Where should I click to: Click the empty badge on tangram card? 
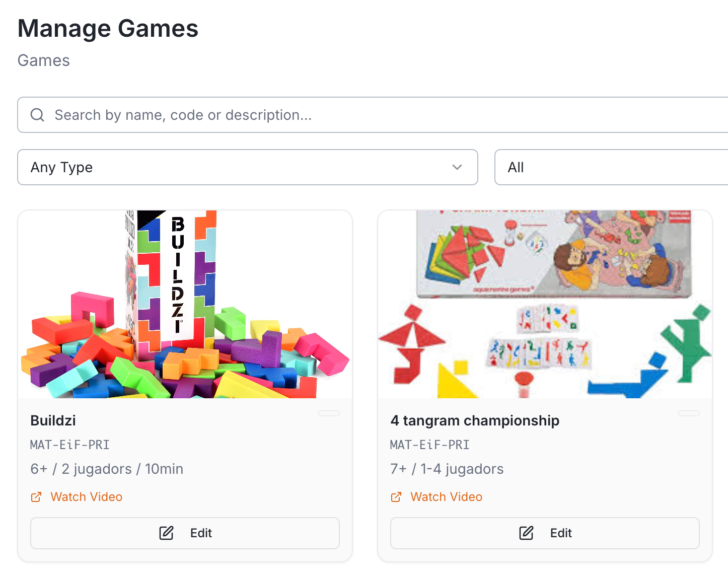(x=688, y=413)
